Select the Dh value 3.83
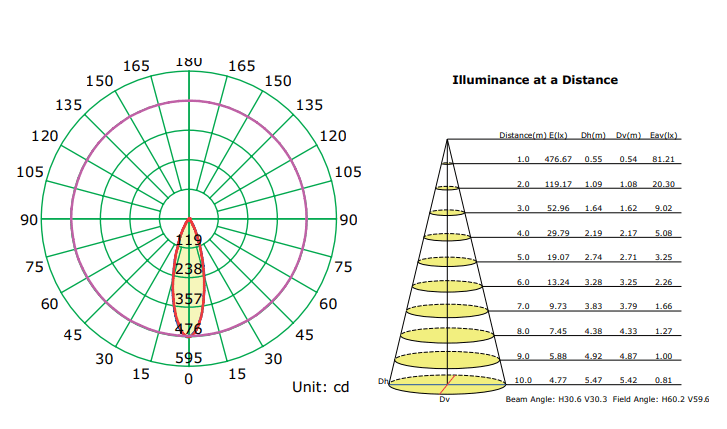This screenshot has width=727, height=429. 593,306
